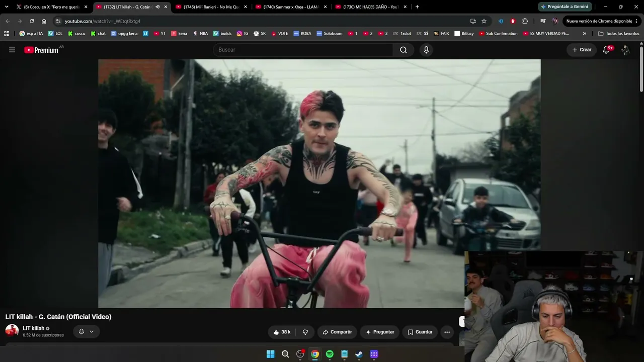Open the coscu bookmark
The image size is (644, 362).
click(76, 34)
